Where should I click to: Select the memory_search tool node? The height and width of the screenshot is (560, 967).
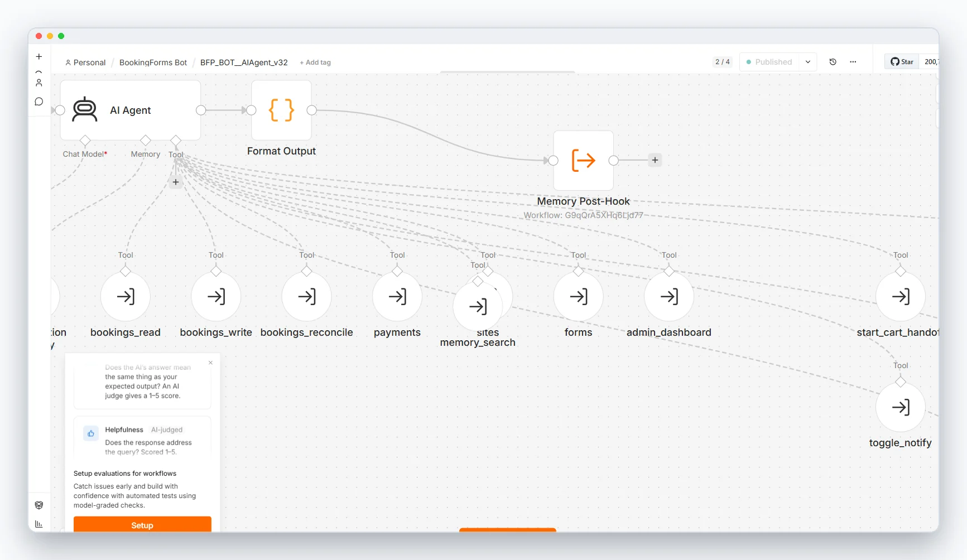point(478,307)
